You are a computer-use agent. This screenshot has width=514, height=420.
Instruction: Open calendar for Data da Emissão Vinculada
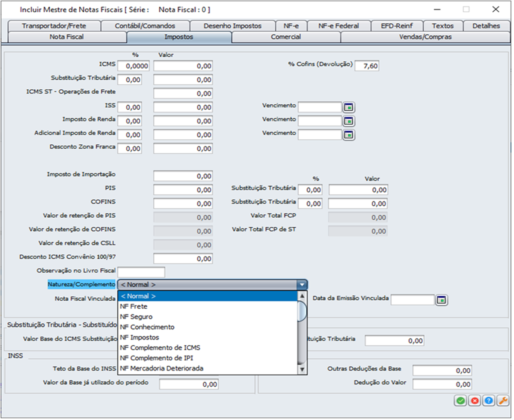pyautogui.click(x=441, y=300)
